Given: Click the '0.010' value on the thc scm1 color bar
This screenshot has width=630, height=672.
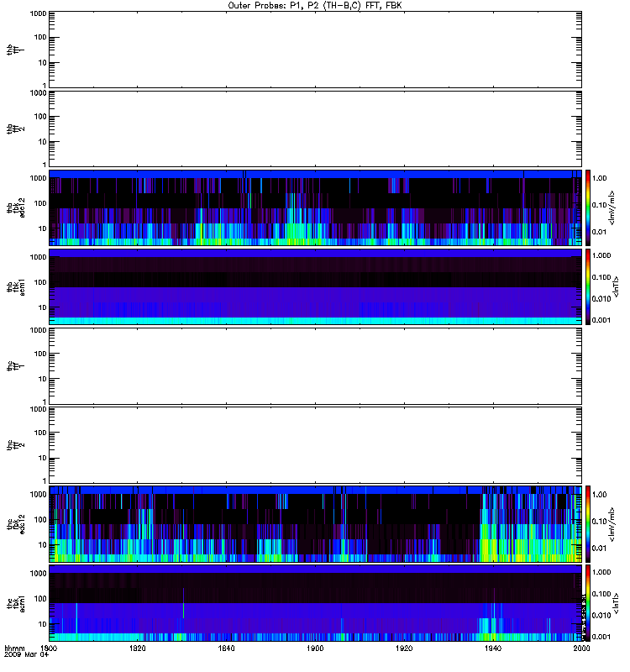Looking at the screenshot, I should point(601,615).
